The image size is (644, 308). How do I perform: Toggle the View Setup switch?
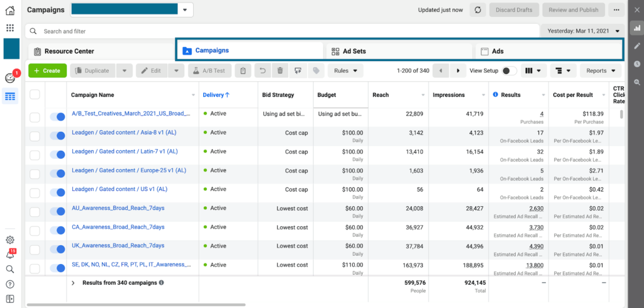tap(509, 71)
